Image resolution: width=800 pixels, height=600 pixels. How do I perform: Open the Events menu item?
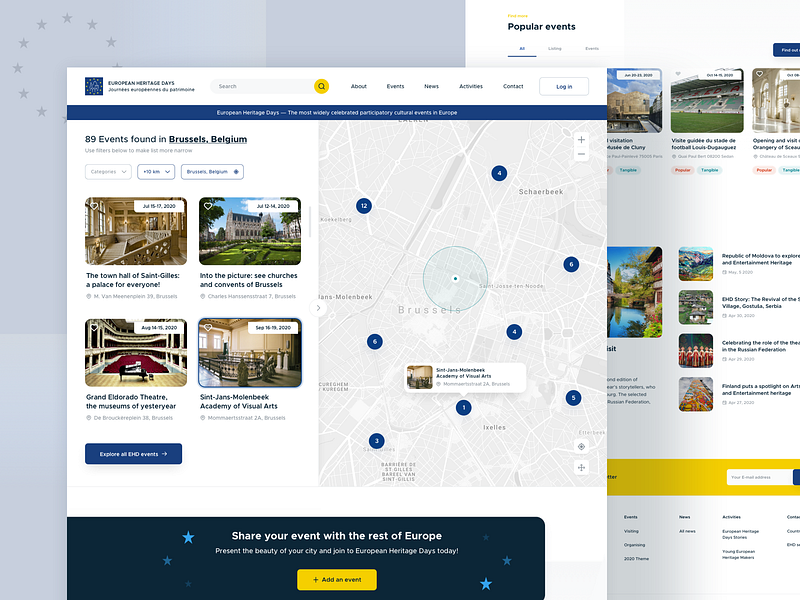click(395, 86)
